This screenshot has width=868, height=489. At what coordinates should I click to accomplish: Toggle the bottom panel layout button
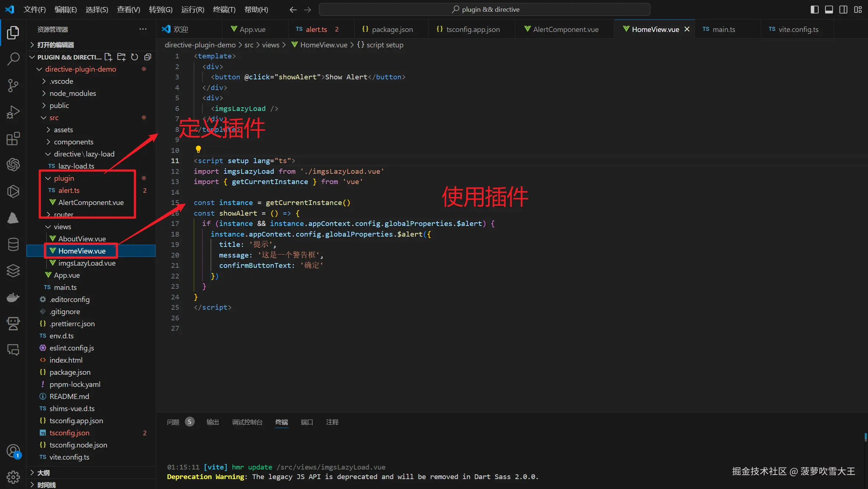829,10
